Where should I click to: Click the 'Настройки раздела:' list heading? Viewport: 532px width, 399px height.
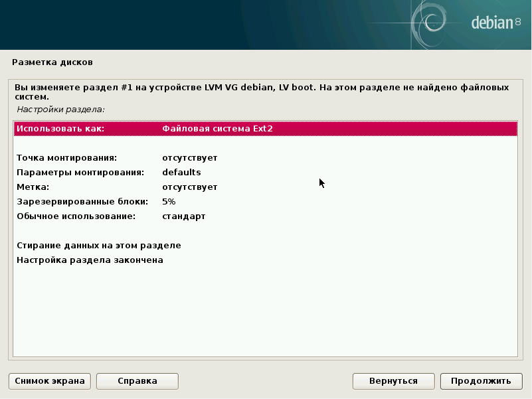pos(61,109)
